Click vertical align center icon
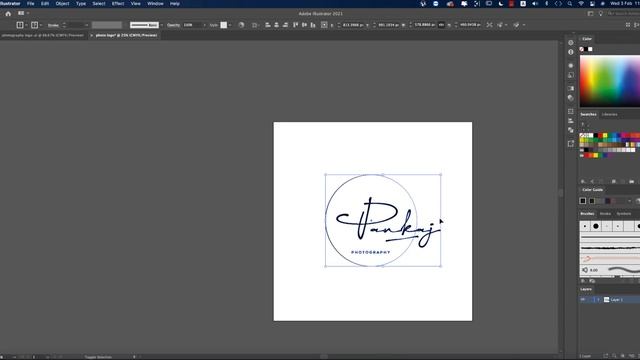The width and height of the screenshot is (640, 360). (304, 25)
